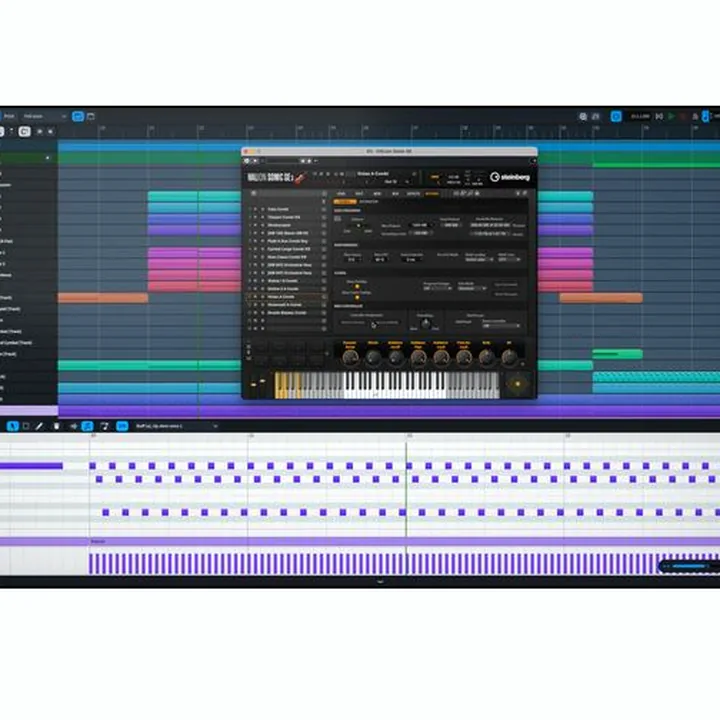Viewport: 720px width, 720px height.
Task: Click the blue square icon left of time display
Action: [x=616, y=117]
